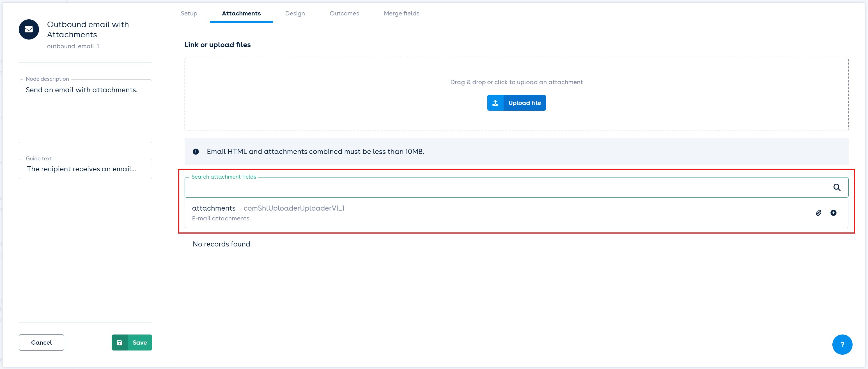Viewport: 868px width, 369px height.
Task: Click the plus icon on attachments row
Action: pos(833,213)
